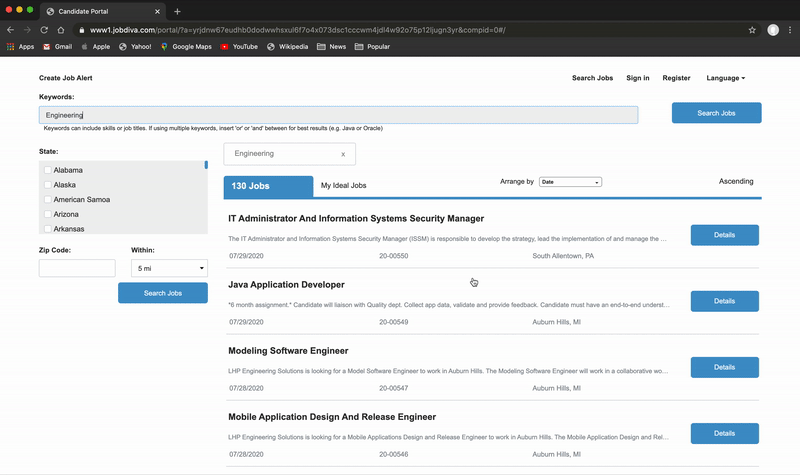Screen dimensions: 800x475
Task: Open Details for Mobile Application Design job
Action: pyautogui.click(x=724, y=433)
